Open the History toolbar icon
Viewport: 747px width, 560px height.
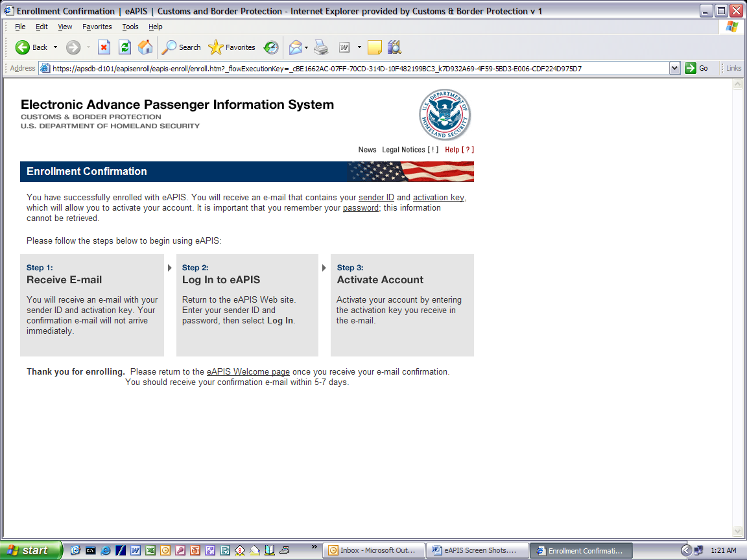[271, 47]
